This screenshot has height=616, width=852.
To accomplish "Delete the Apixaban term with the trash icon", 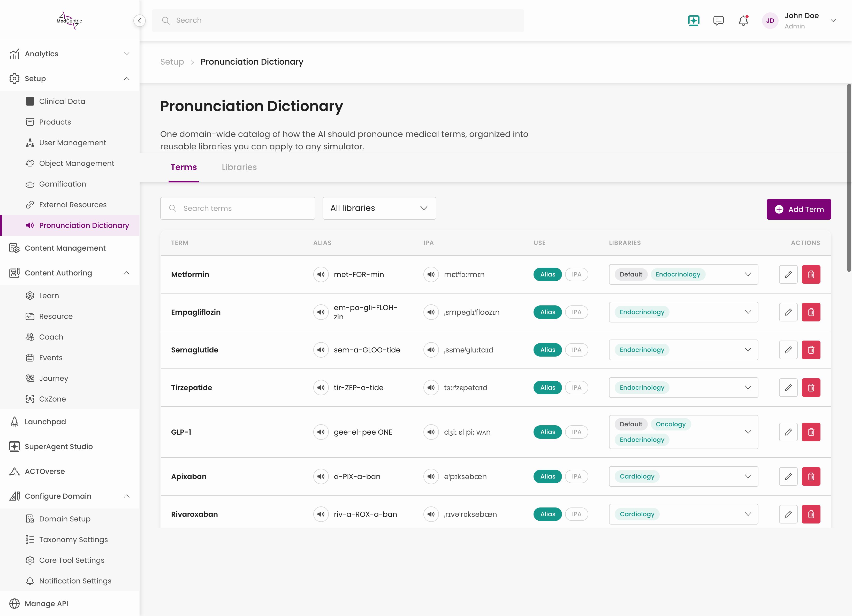I will (x=811, y=477).
